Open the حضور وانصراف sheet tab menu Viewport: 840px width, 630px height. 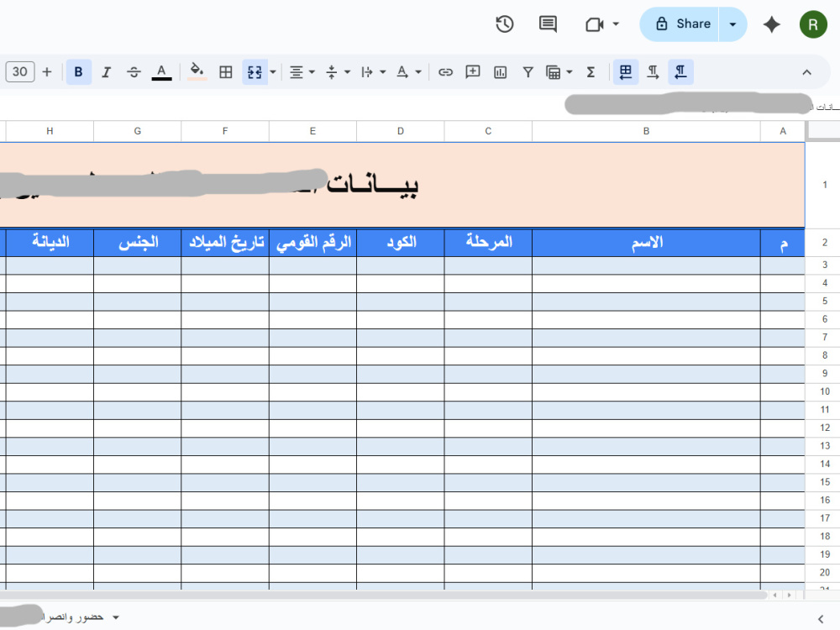114,616
